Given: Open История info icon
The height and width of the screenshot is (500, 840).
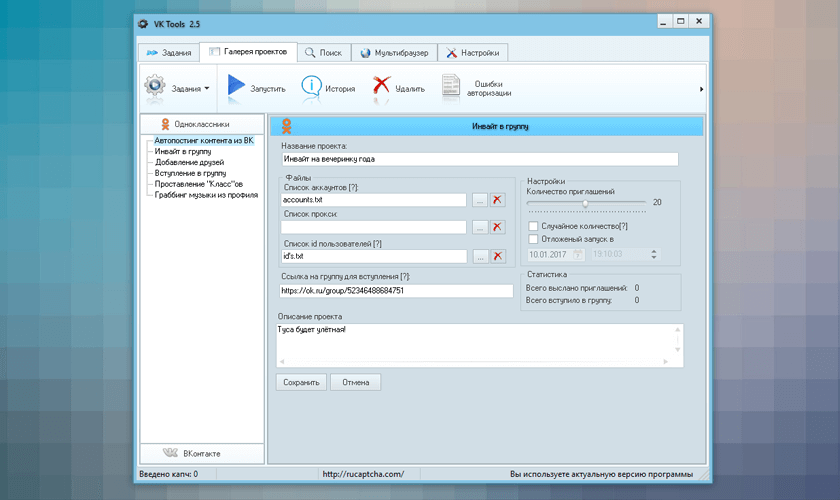Looking at the screenshot, I should click(311, 86).
